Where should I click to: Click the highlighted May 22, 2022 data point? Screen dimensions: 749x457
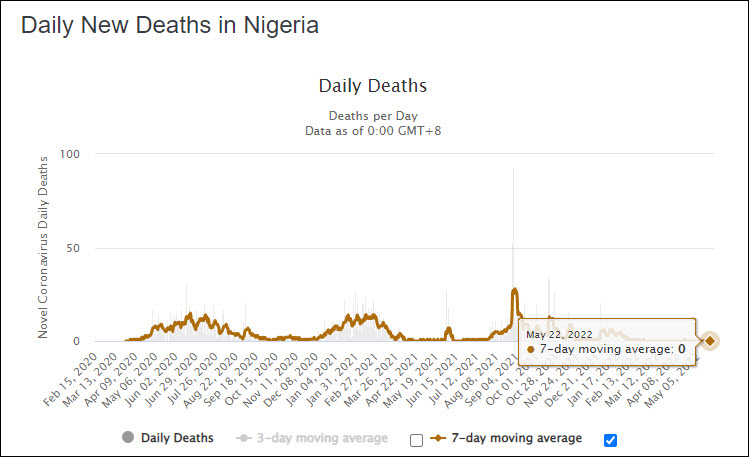click(710, 341)
